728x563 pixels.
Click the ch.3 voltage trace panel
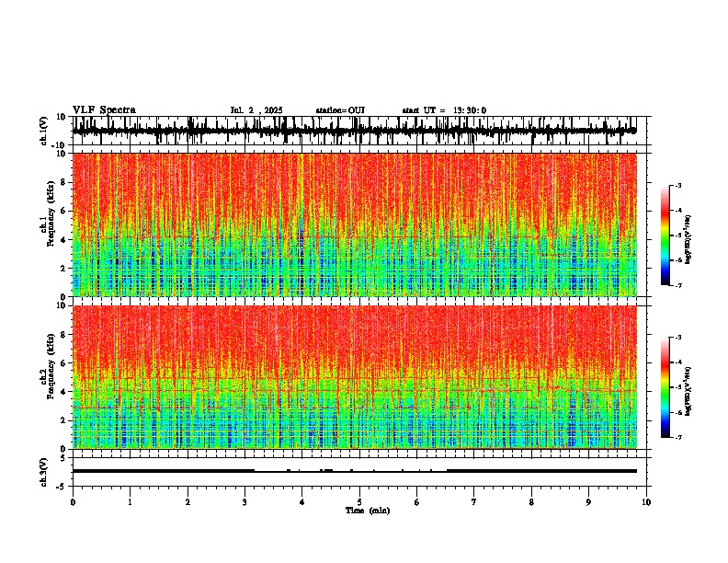click(x=361, y=472)
